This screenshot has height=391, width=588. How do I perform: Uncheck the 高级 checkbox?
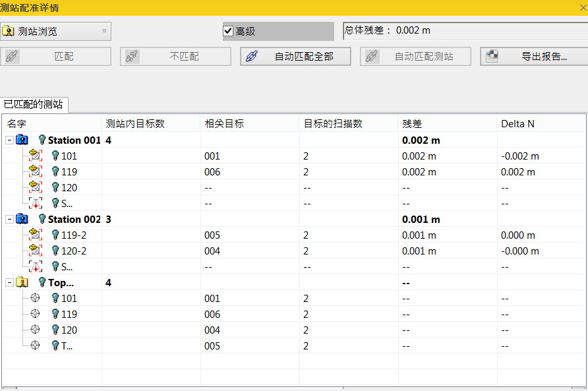click(228, 31)
